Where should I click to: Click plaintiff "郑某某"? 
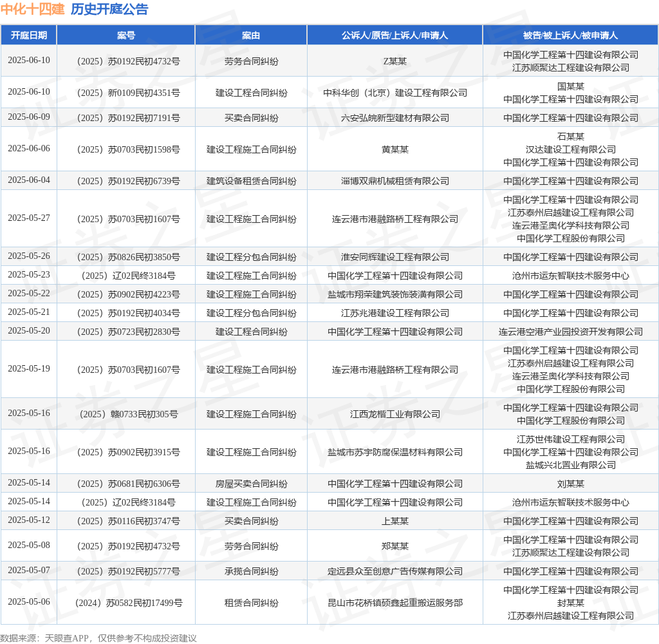395,546
